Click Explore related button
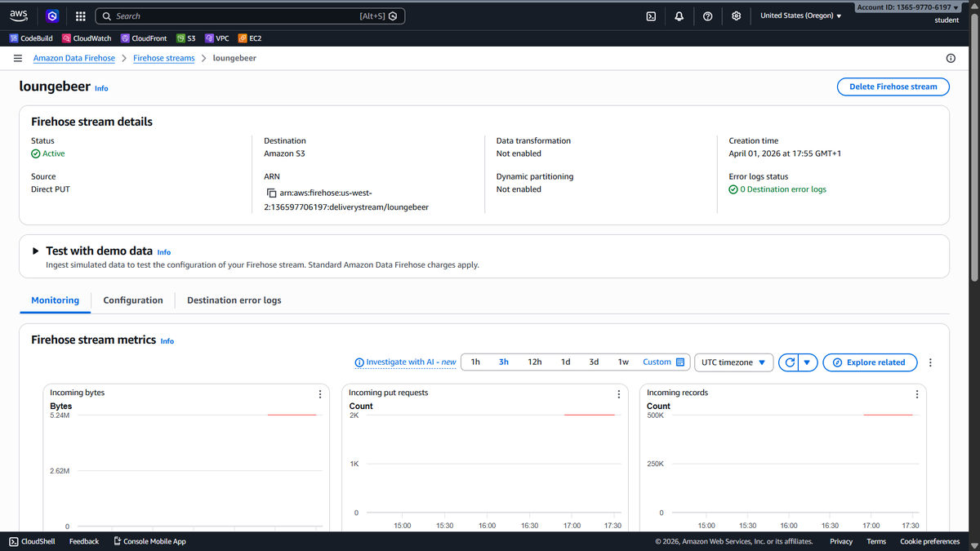980x551 pixels. point(870,362)
